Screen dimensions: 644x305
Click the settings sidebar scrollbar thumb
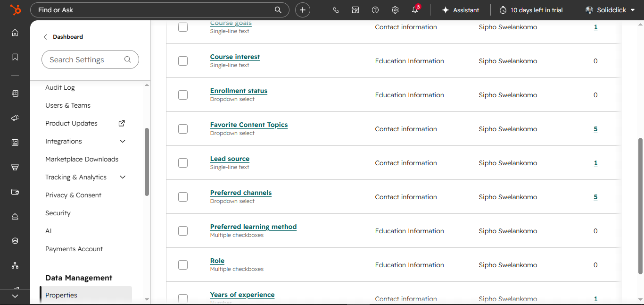147,161
